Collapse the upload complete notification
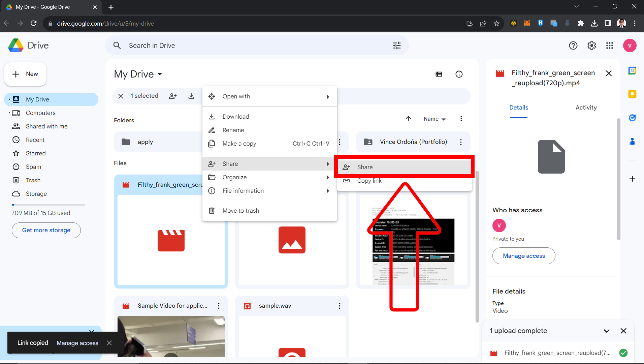 (x=607, y=331)
